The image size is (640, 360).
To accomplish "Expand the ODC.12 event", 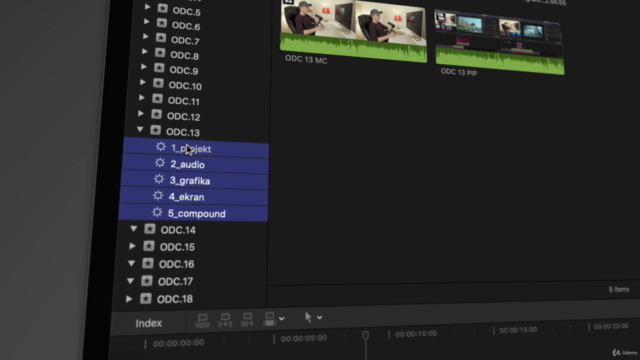I will click(x=141, y=113).
